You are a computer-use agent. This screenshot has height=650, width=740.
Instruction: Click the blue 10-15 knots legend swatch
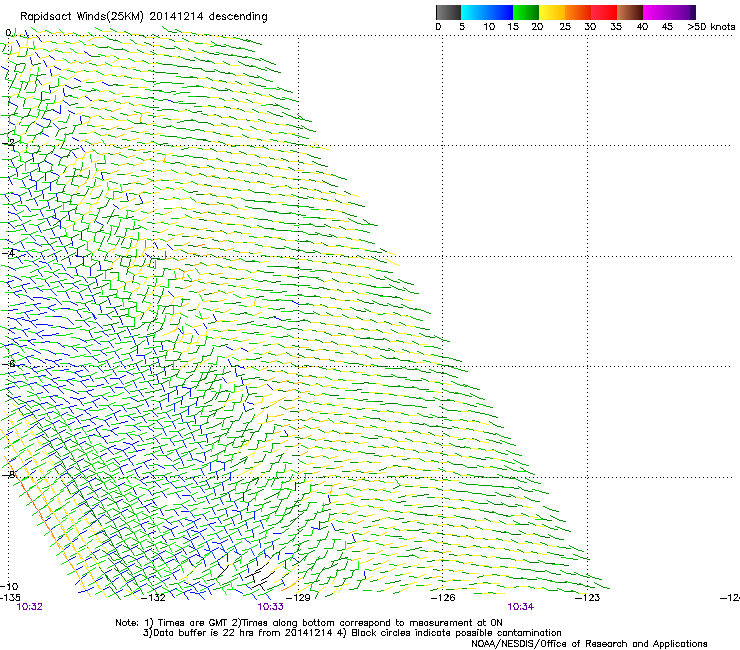coord(500,12)
